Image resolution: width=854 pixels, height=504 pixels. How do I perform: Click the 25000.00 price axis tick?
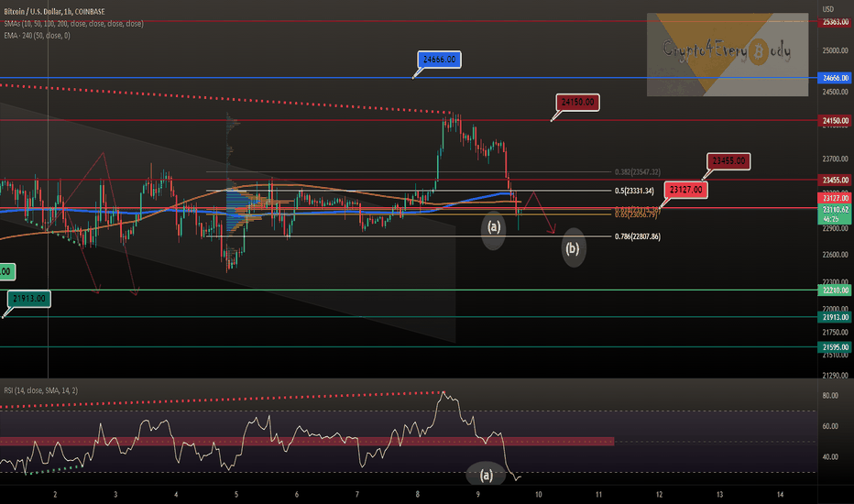tap(835, 50)
